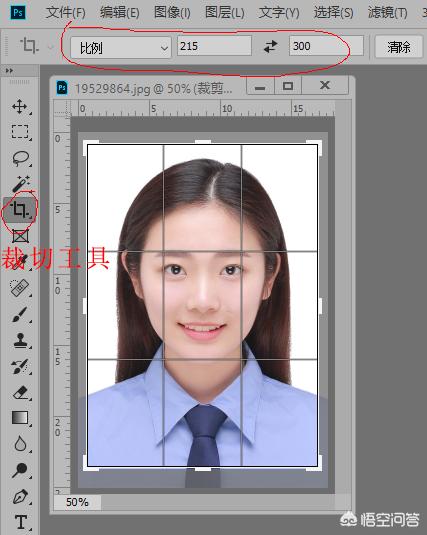This screenshot has height=535, width=427.
Task: Minimize the 19529864.jpg document window
Action: coord(260,86)
